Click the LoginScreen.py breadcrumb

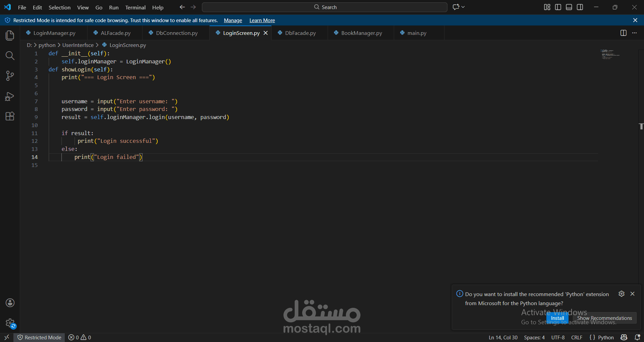(124, 45)
